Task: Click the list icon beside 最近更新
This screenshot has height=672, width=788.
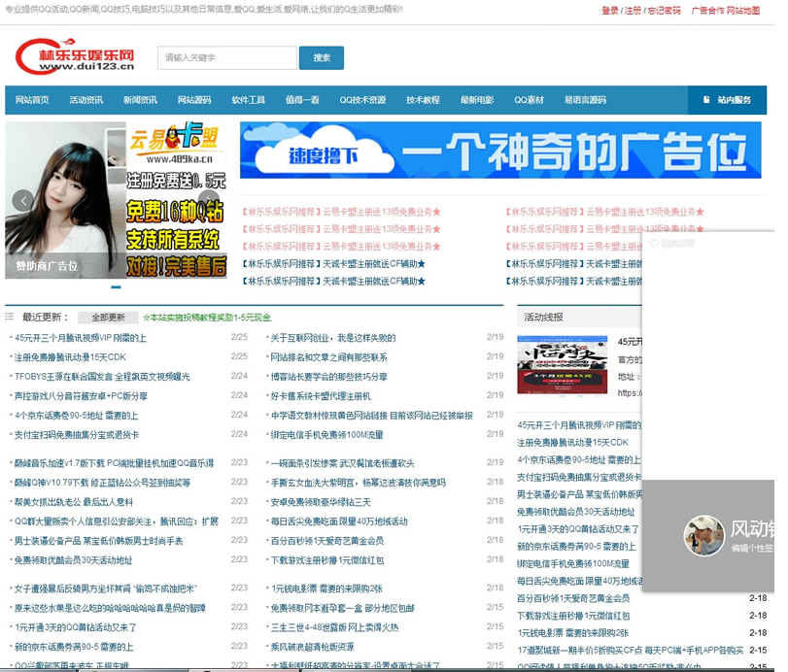Action: (x=12, y=317)
